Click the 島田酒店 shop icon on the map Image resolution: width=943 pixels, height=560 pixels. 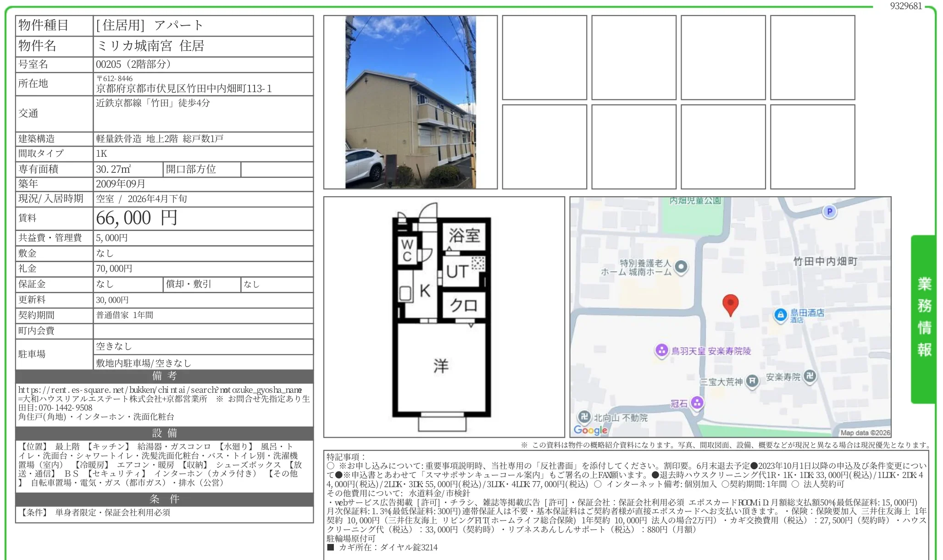pos(780,315)
